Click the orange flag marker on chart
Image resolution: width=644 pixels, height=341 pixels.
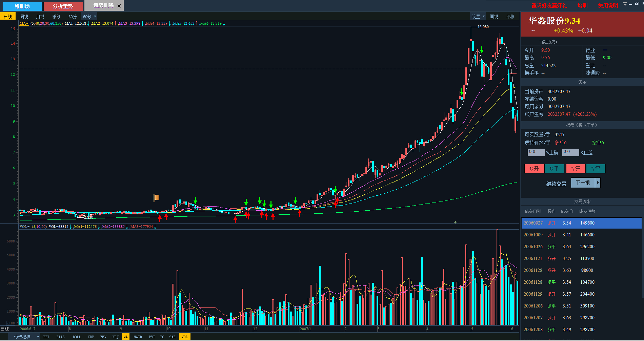point(156,197)
